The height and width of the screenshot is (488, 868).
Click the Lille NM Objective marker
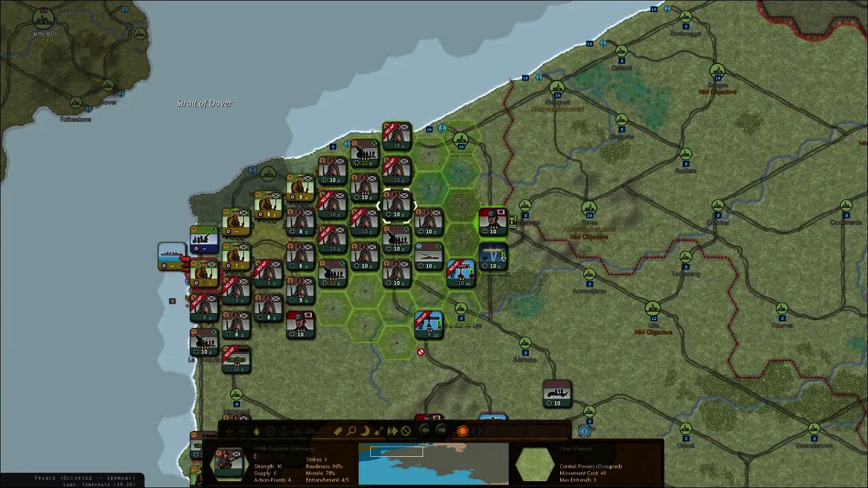[653, 310]
